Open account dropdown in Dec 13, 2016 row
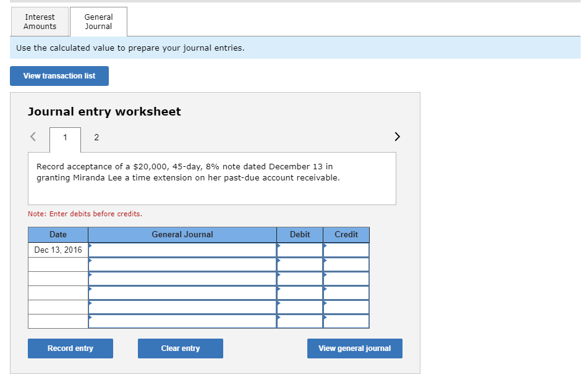Screen dimensions: 588x380 [182, 250]
